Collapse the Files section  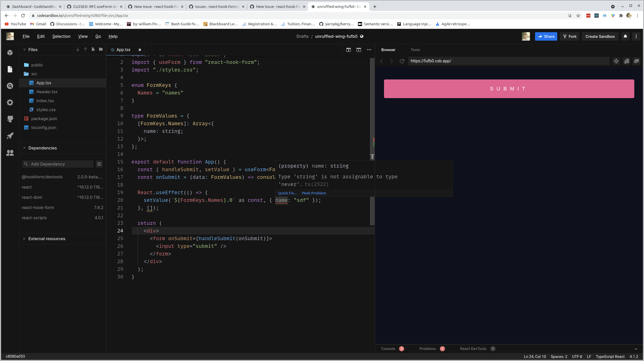tap(24, 49)
